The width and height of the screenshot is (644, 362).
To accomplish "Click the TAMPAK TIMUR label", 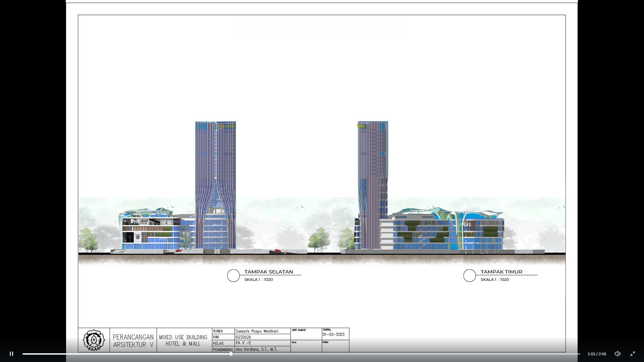I will [501, 272].
